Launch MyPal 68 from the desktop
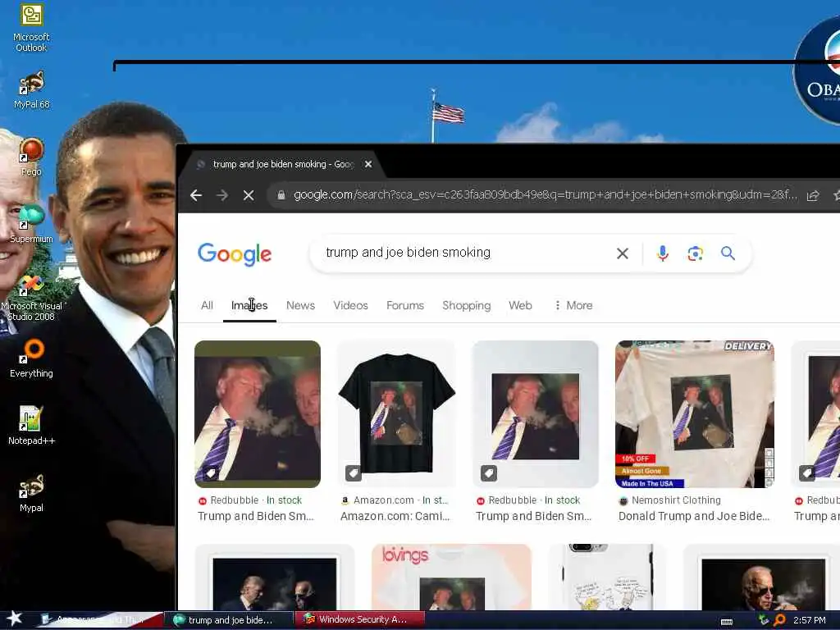This screenshot has width=840, height=630. (x=31, y=90)
